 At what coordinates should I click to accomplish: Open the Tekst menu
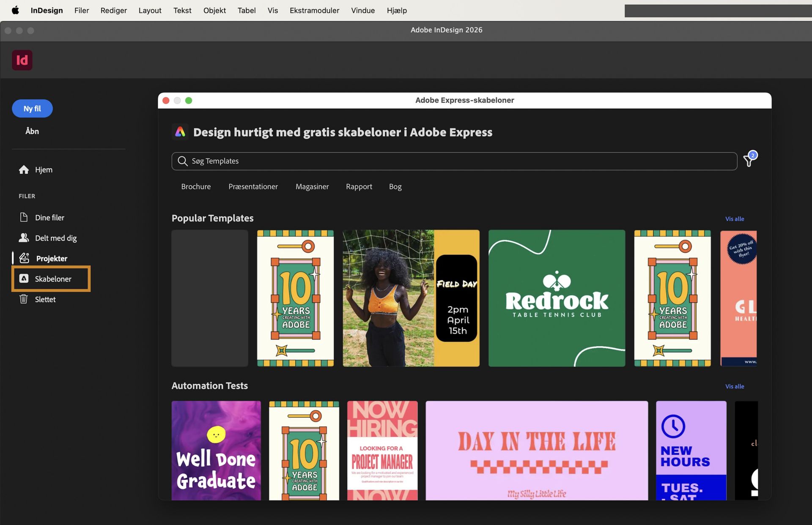pos(182,10)
